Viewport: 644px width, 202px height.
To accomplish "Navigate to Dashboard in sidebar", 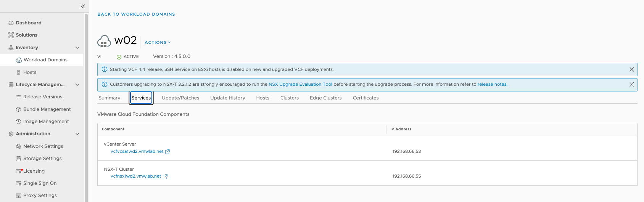I will click(29, 23).
